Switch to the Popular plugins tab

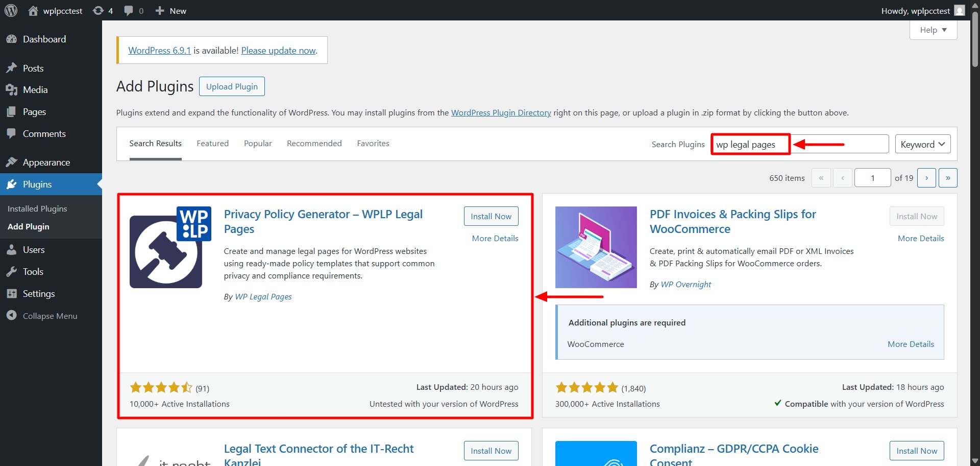coord(258,144)
